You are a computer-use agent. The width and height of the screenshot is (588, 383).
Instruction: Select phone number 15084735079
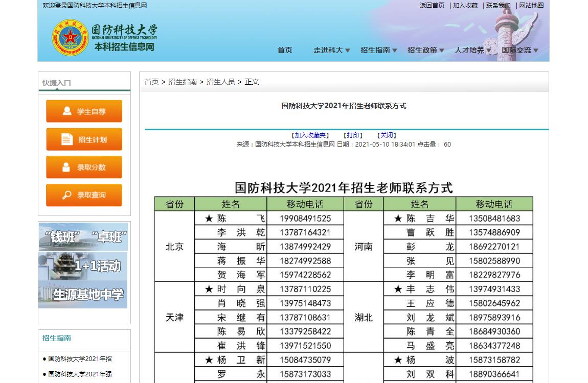pyautogui.click(x=305, y=360)
